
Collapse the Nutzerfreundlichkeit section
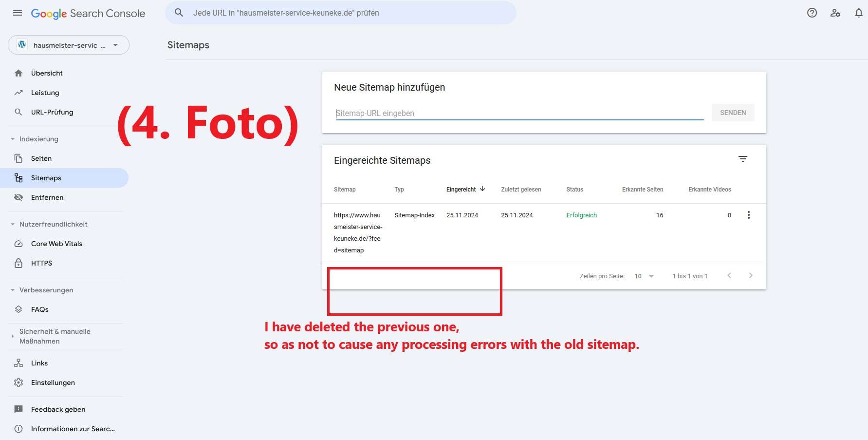pos(13,224)
